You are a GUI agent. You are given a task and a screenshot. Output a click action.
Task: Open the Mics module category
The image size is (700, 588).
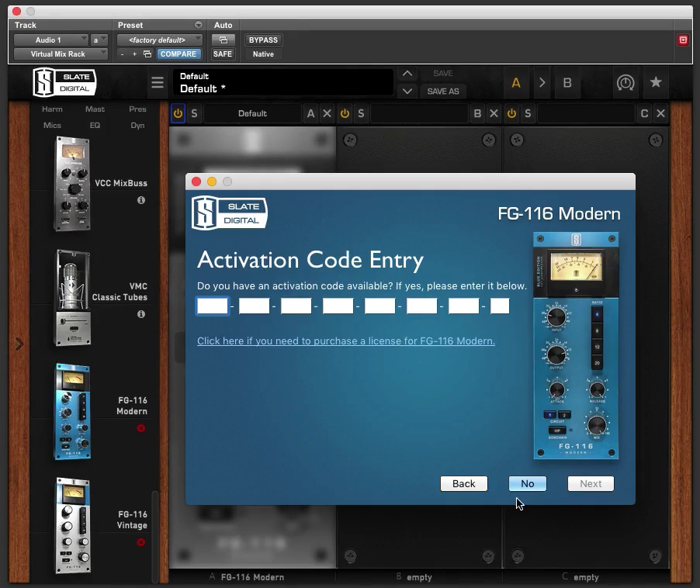tap(52, 126)
